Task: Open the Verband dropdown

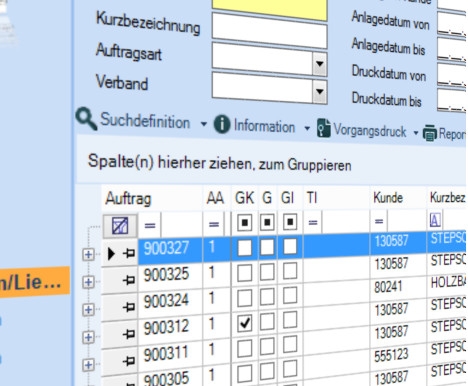Action: [x=320, y=91]
